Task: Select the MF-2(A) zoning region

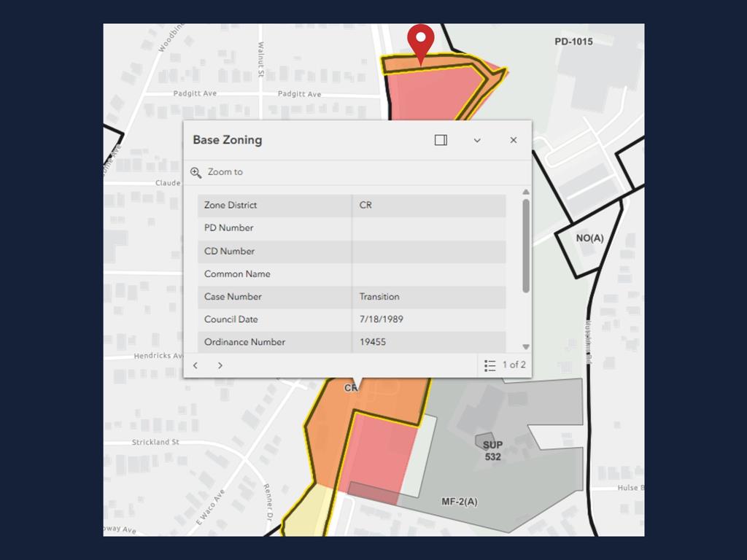Action: click(460, 502)
